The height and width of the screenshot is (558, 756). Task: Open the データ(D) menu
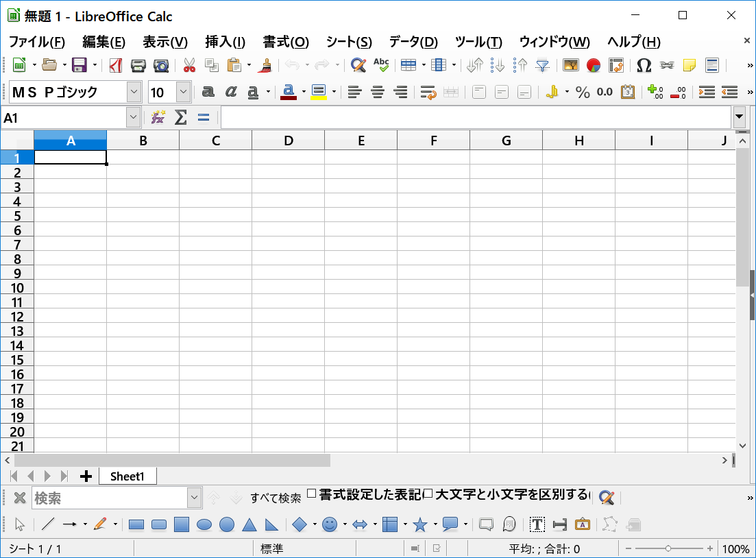pyautogui.click(x=413, y=42)
